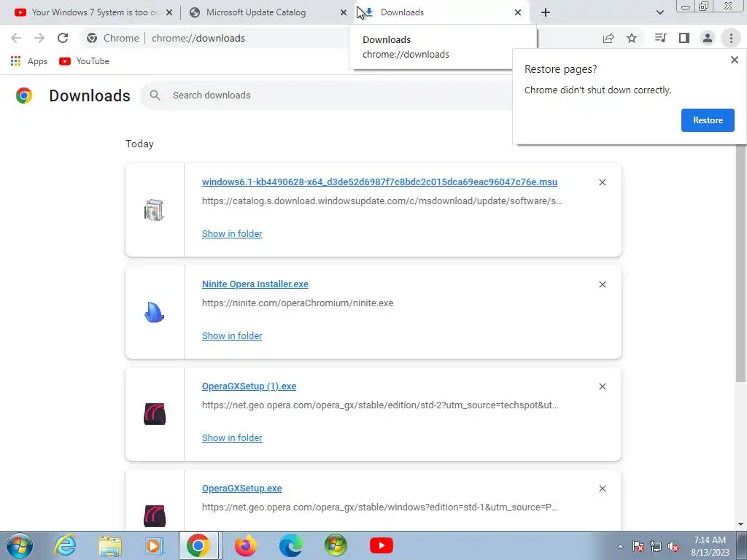Launch Internet Explorer from taskbar
Screen dimensions: 747x560
coord(65,545)
